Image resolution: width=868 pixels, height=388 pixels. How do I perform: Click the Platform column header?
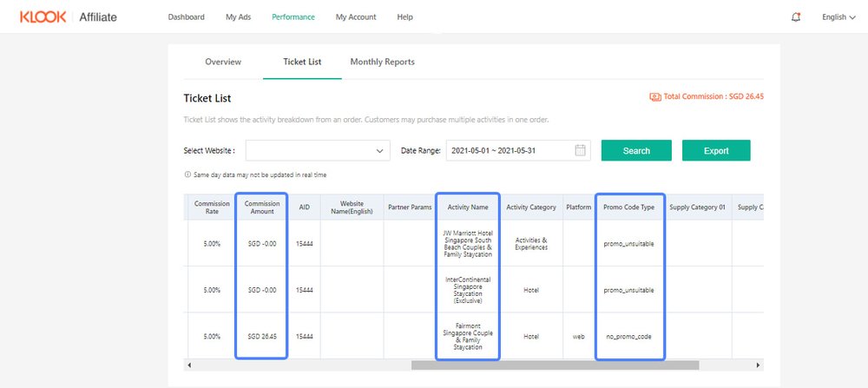(578, 207)
